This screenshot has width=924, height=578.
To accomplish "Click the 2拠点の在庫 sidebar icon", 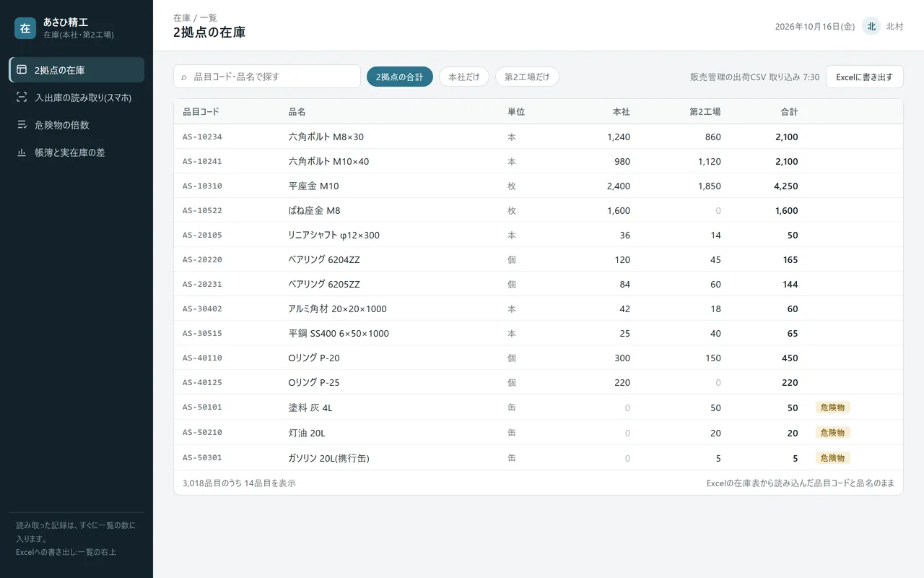I will [x=22, y=70].
